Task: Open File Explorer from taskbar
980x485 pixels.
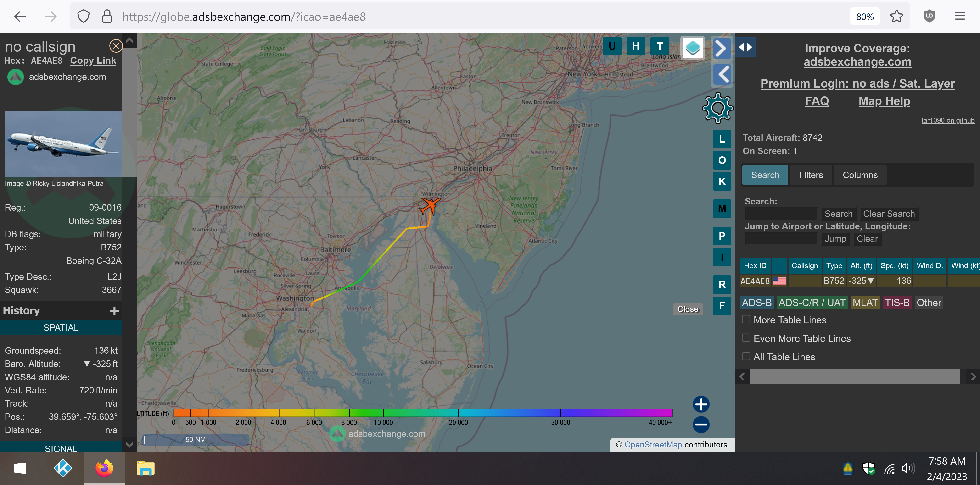Action: coord(145,468)
